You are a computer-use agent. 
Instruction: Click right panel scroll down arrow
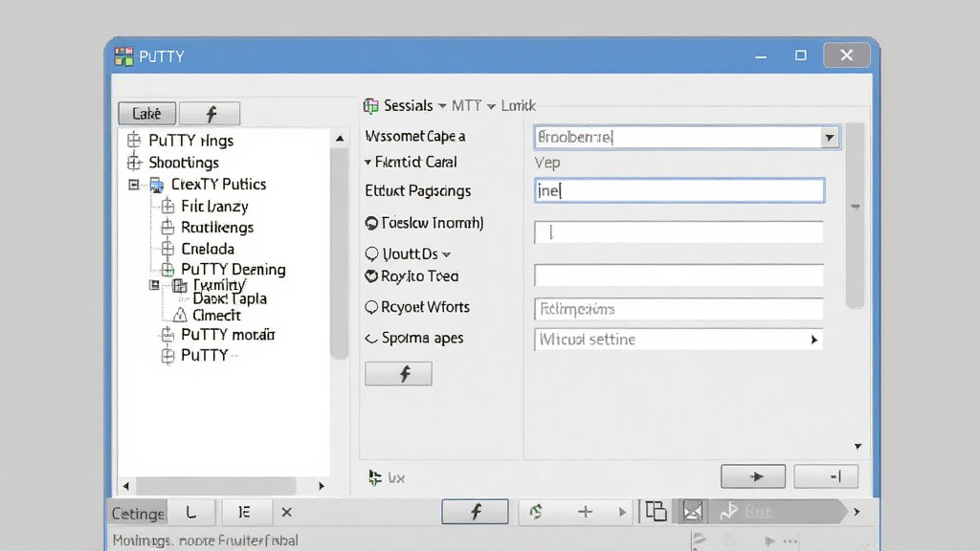tap(857, 446)
